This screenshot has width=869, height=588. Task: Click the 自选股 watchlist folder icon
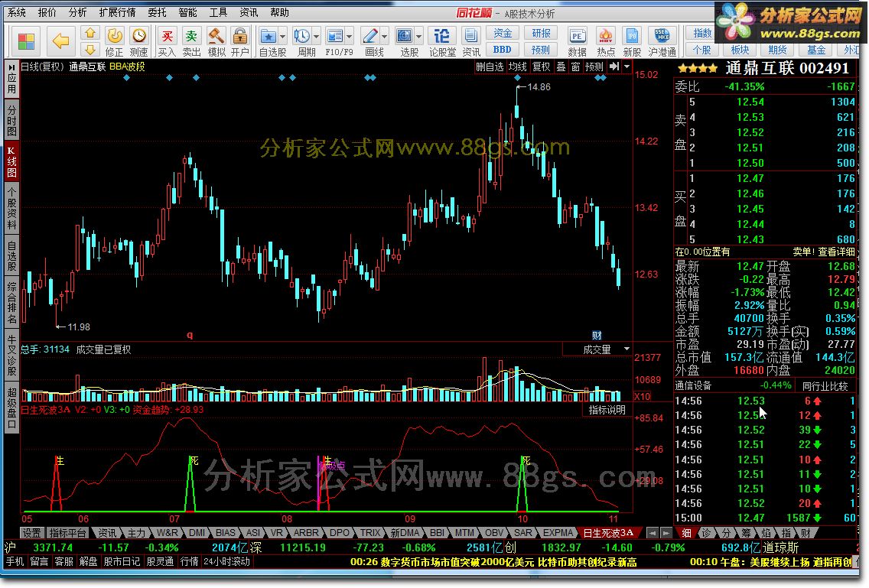pos(269,37)
